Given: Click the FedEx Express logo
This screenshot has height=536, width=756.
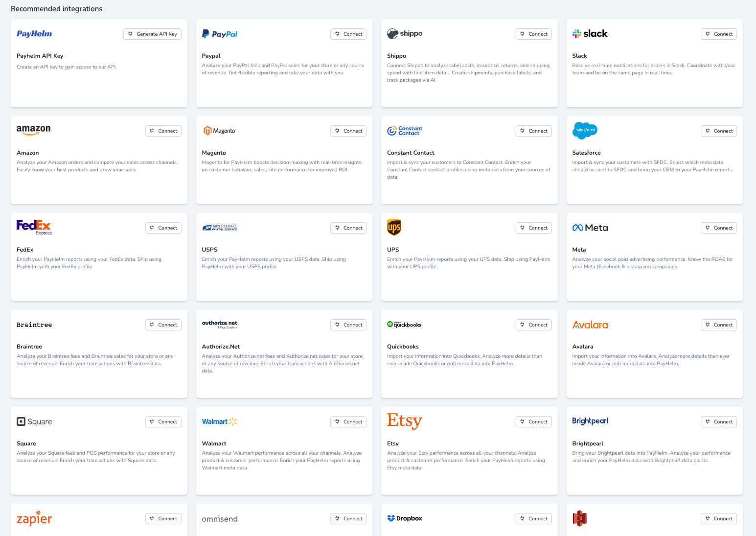Looking at the screenshot, I should point(34,227).
